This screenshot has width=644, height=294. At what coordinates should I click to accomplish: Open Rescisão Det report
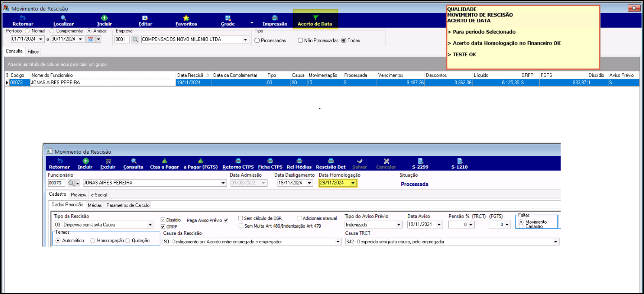point(331,164)
